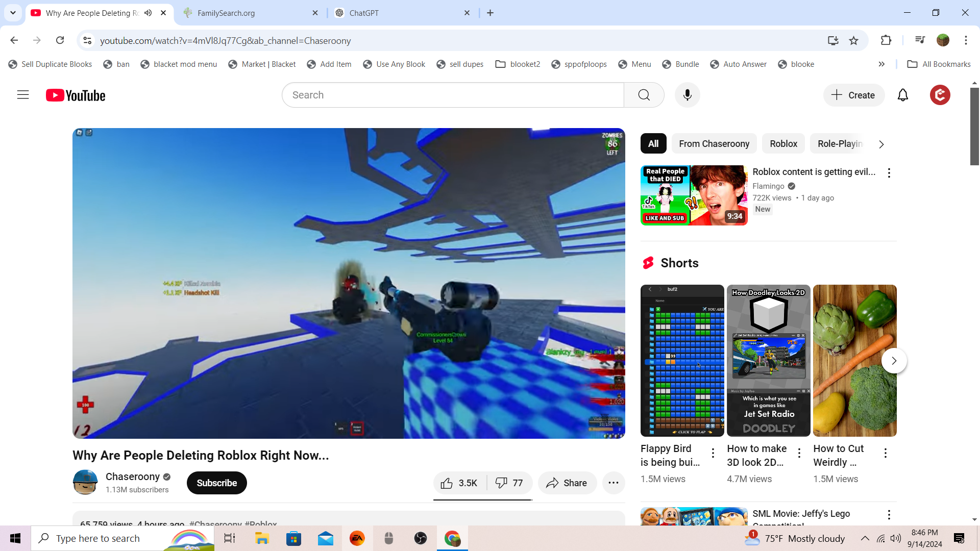Open the Create button
This screenshot has width=980, height=551.
(853, 95)
